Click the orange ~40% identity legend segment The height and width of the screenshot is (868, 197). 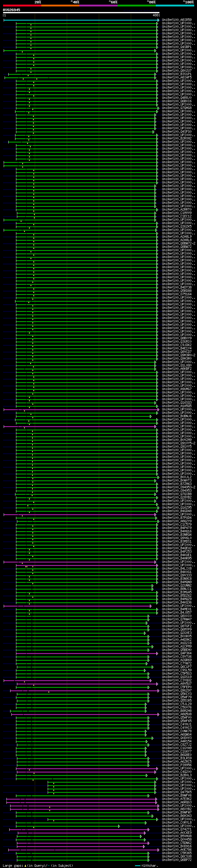pos(60,6)
